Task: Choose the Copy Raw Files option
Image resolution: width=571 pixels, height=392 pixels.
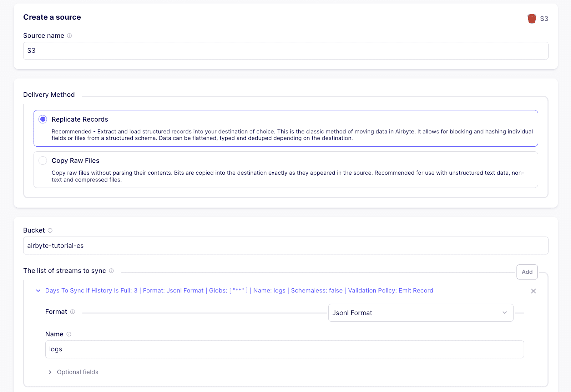Action: [75, 161]
